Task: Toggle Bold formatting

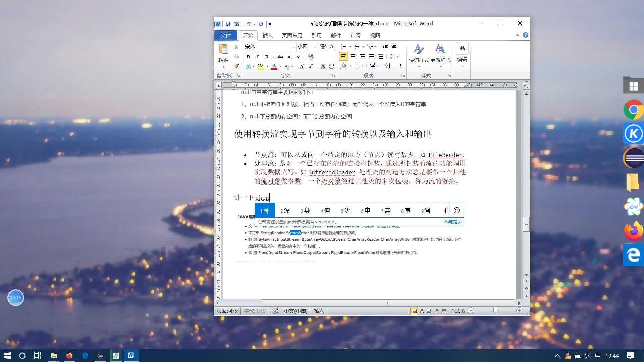Action: 248,57
